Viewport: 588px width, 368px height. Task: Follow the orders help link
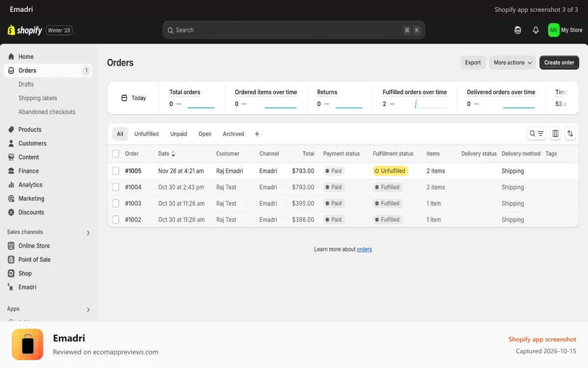click(364, 249)
